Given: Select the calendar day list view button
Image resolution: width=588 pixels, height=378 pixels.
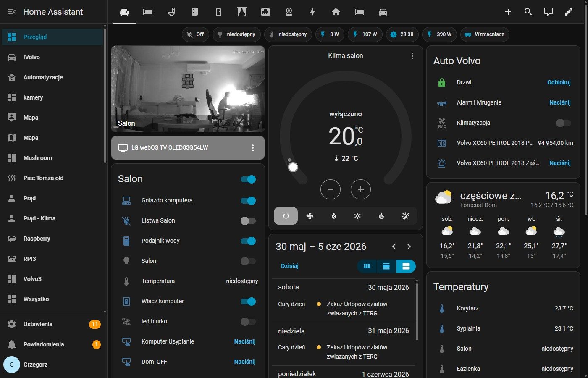Looking at the screenshot, I should point(406,266).
